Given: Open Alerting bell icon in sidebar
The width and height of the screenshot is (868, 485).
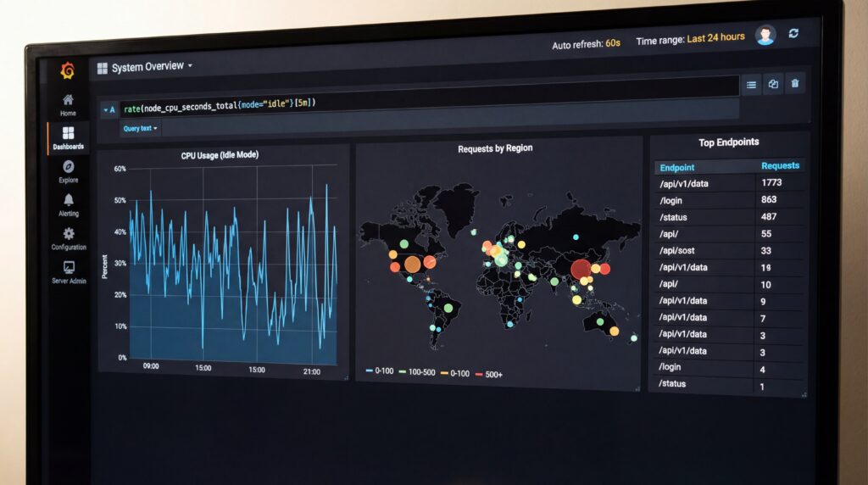Looking at the screenshot, I should [x=69, y=202].
